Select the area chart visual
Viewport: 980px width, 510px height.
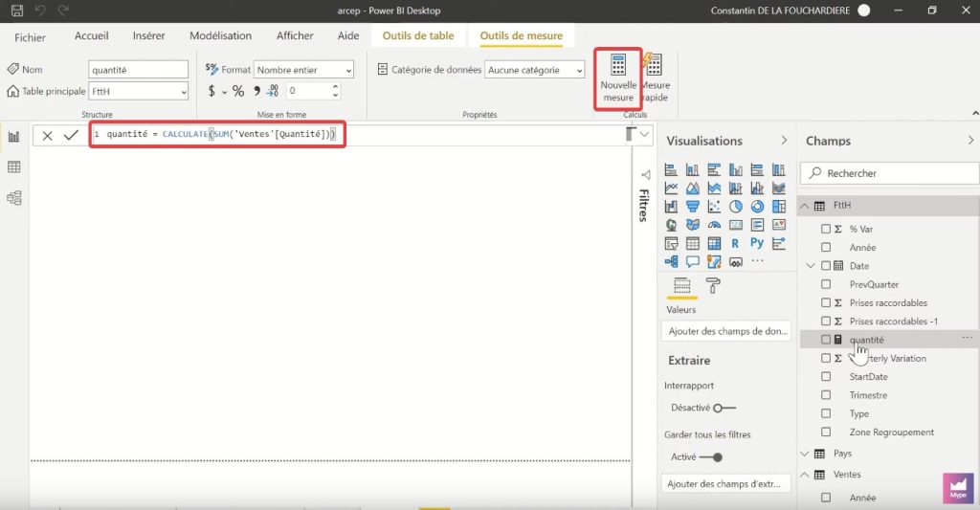(x=693, y=188)
